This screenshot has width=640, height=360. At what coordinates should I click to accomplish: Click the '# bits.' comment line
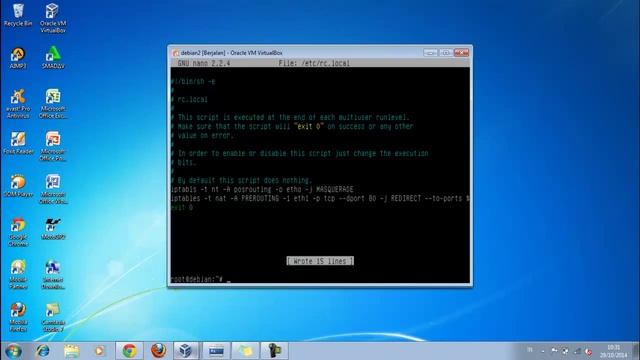pos(184,162)
